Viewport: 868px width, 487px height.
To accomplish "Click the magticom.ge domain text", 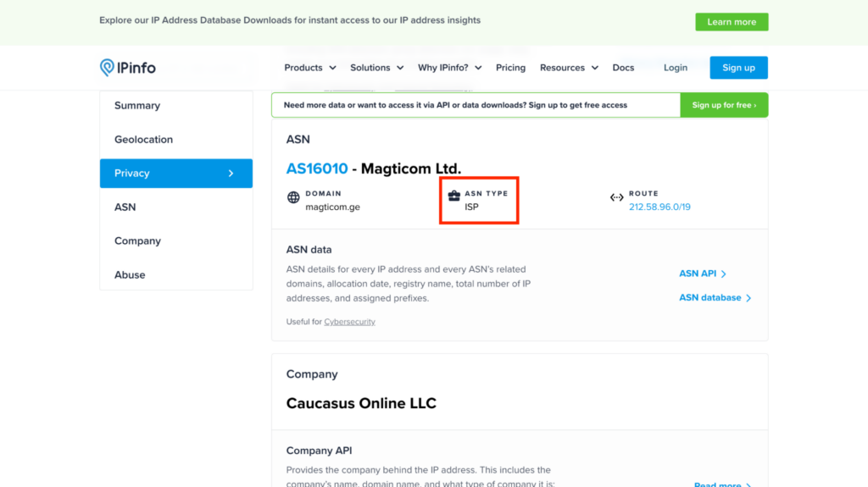I will click(332, 207).
